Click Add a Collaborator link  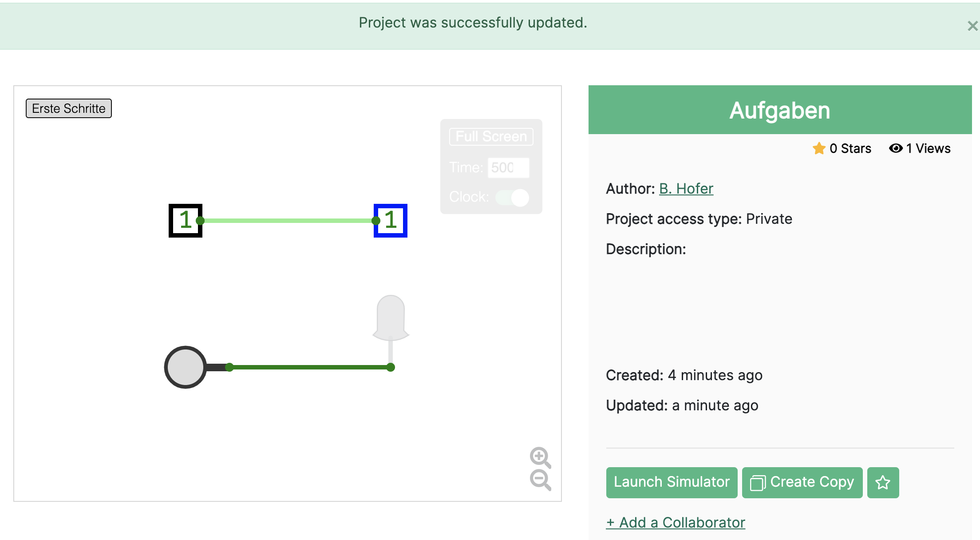[x=676, y=523]
